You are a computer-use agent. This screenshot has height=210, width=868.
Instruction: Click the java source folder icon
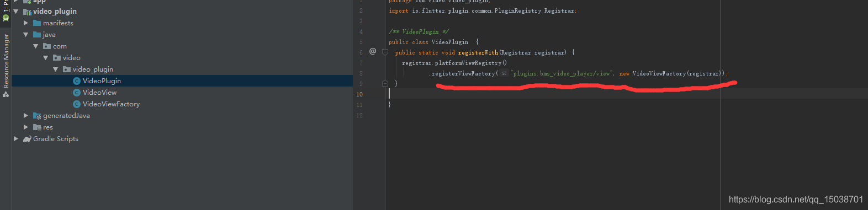pyautogui.click(x=37, y=35)
